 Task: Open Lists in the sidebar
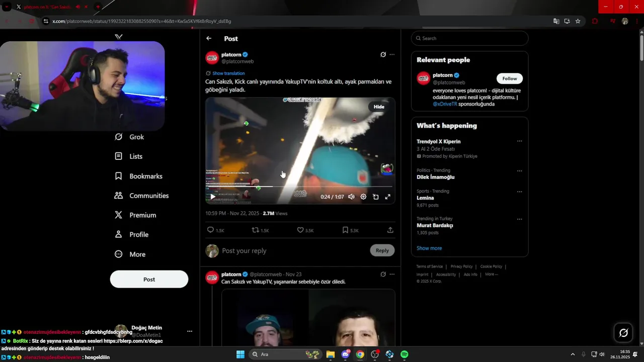pos(129,156)
